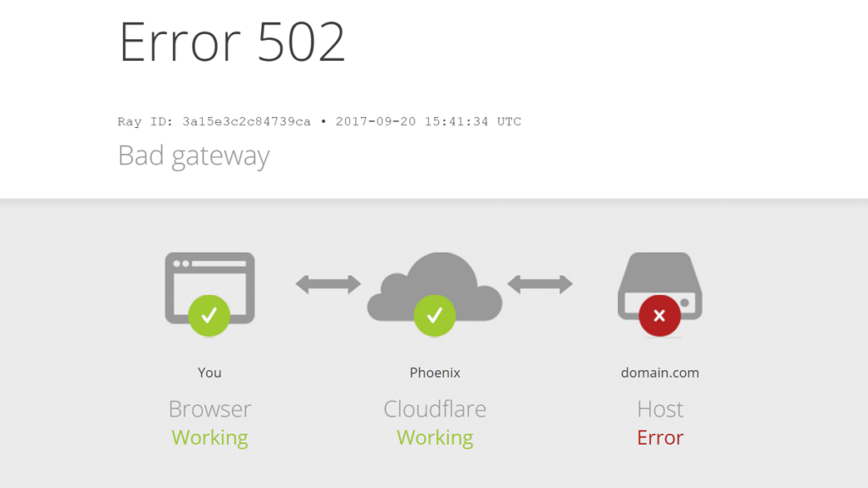Click the Ray ID text line
This screenshot has width=868, height=488.
(320, 122)
